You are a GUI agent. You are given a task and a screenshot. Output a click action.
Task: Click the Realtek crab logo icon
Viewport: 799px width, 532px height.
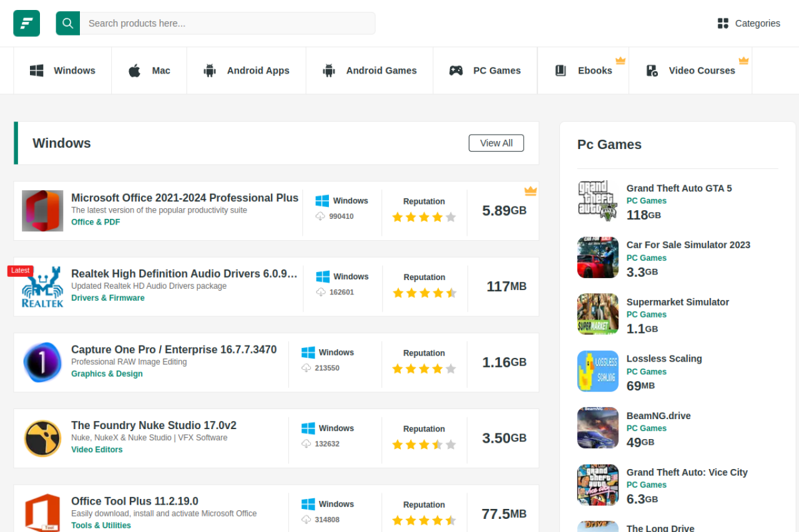(42, 287)
